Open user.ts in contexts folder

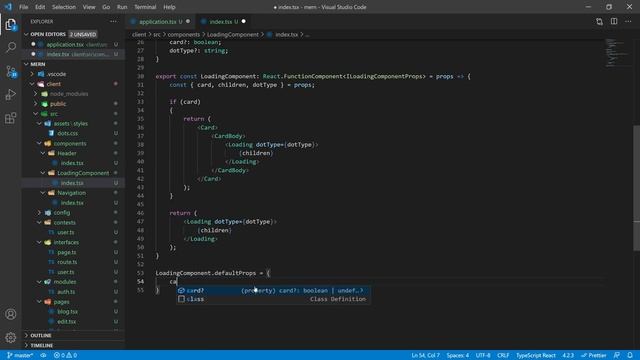(x=66, y=232)
